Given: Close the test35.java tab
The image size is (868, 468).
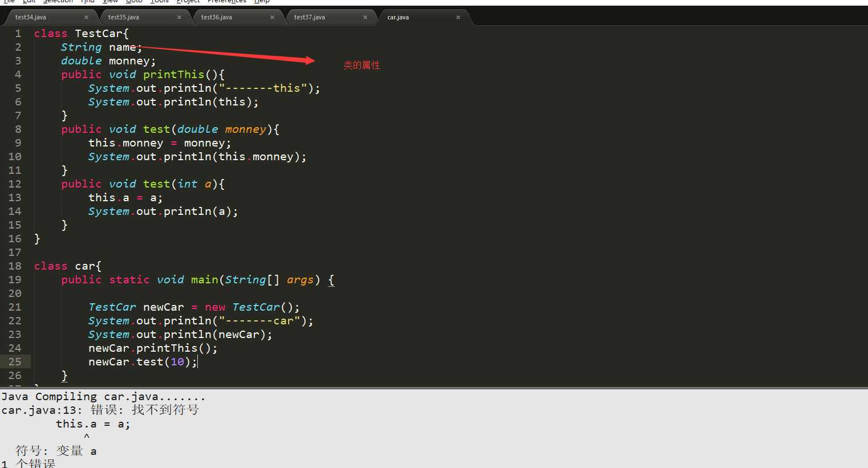Looking at the screenshot, I should 179,17.
